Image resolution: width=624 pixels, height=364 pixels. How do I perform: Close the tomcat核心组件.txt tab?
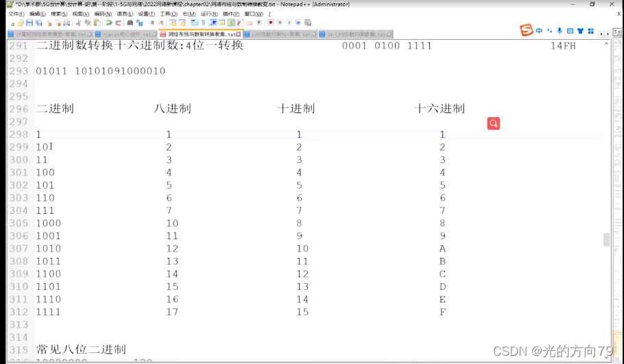point(154,34)
